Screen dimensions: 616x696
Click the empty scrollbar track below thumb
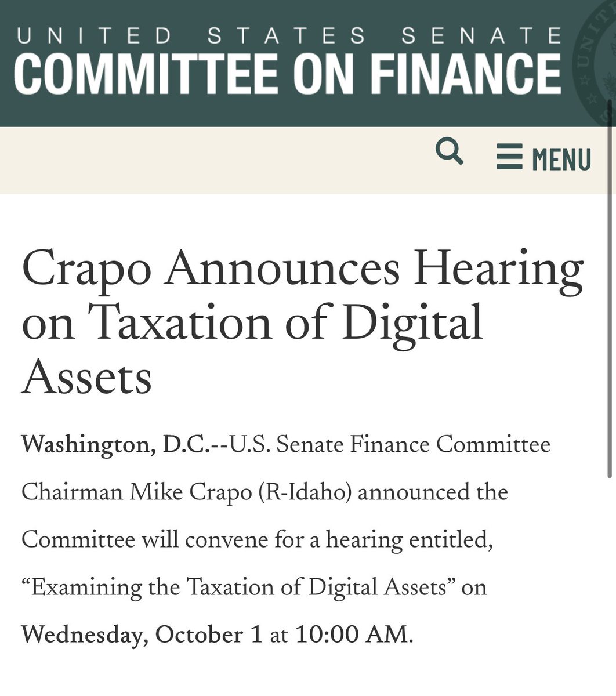tap(609, 586)
